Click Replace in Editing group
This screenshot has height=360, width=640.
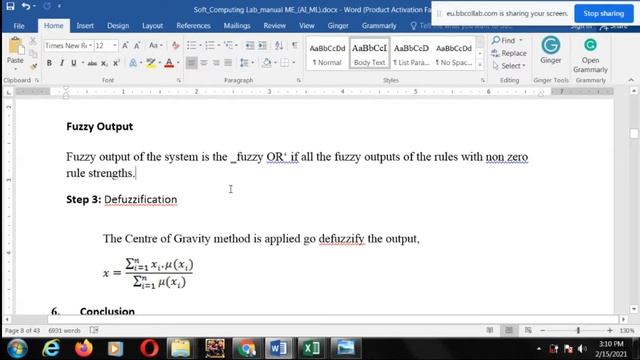509,53
